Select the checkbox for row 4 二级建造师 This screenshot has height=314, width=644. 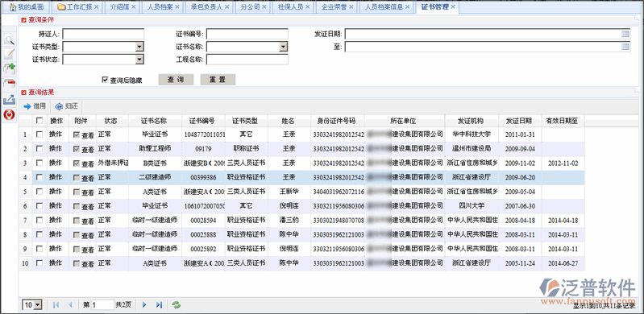39,177
